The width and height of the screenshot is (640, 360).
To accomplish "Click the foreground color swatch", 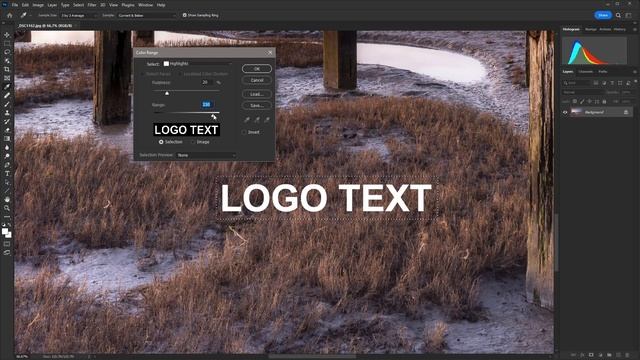I will tap(5, 232).
